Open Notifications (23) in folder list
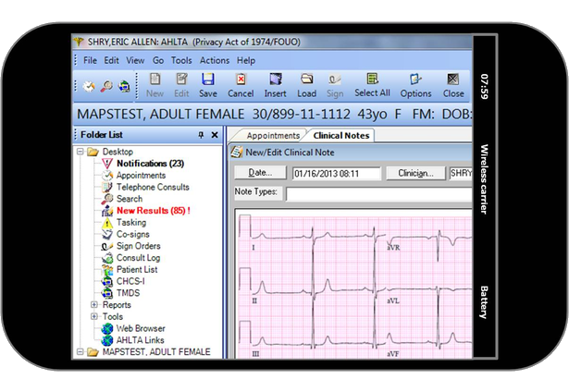Viewport: 569px width, 392px height. tap(150, 164)
